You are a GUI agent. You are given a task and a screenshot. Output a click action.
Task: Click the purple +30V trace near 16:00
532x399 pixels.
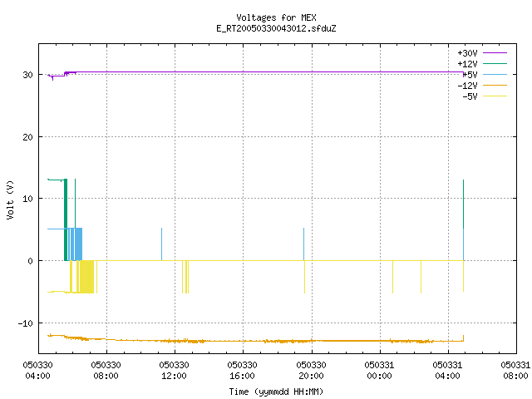coord(243,72)
